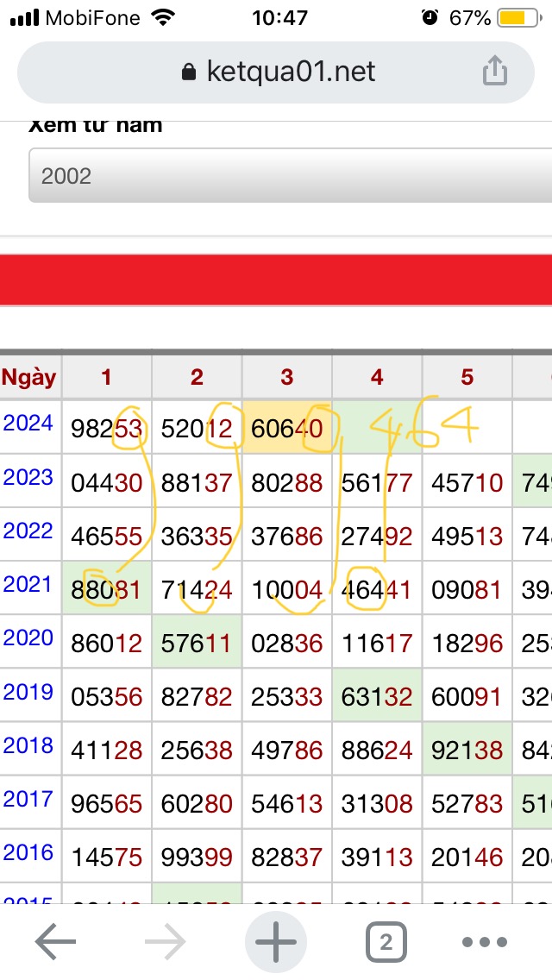Select cell 80288 in 2023 row

(x=287, y=482)
